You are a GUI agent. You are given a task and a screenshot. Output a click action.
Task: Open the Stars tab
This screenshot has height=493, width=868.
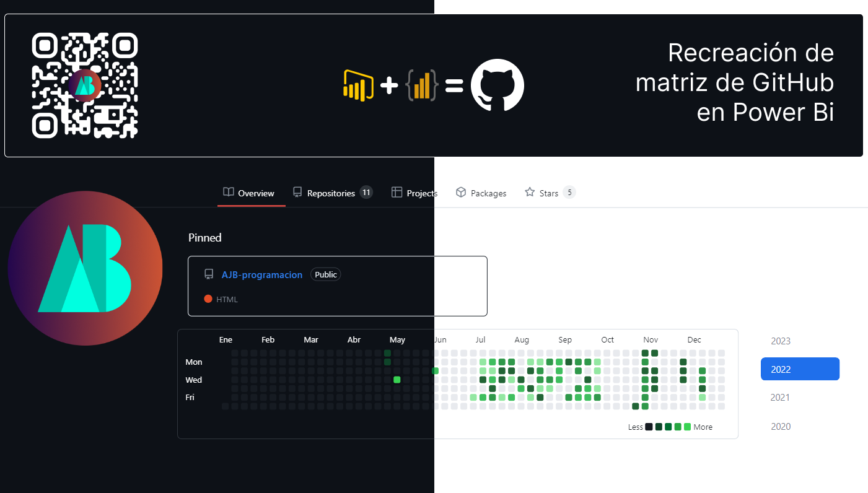click(549, 193)
